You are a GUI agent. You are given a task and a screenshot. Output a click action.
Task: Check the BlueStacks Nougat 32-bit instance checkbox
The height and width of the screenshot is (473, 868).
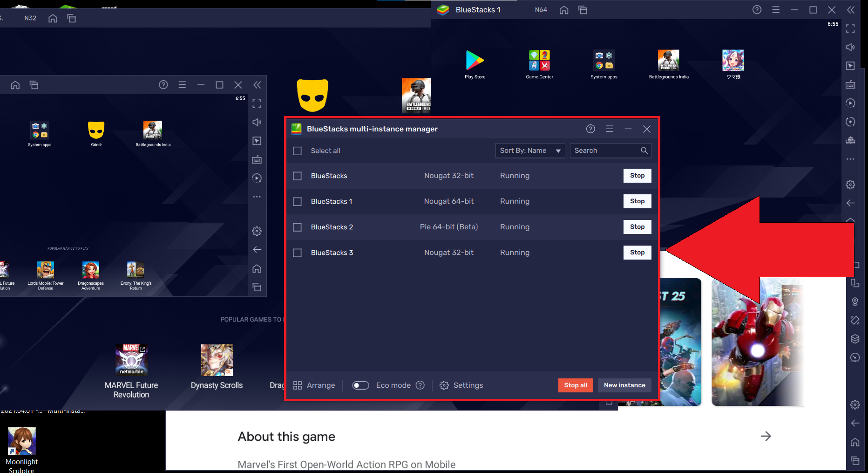297,176
